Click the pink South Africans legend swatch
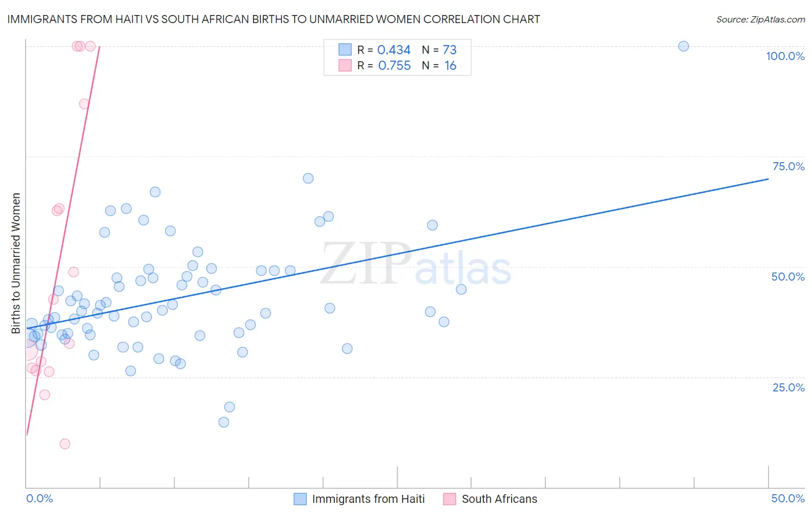 tap(449, 499)
